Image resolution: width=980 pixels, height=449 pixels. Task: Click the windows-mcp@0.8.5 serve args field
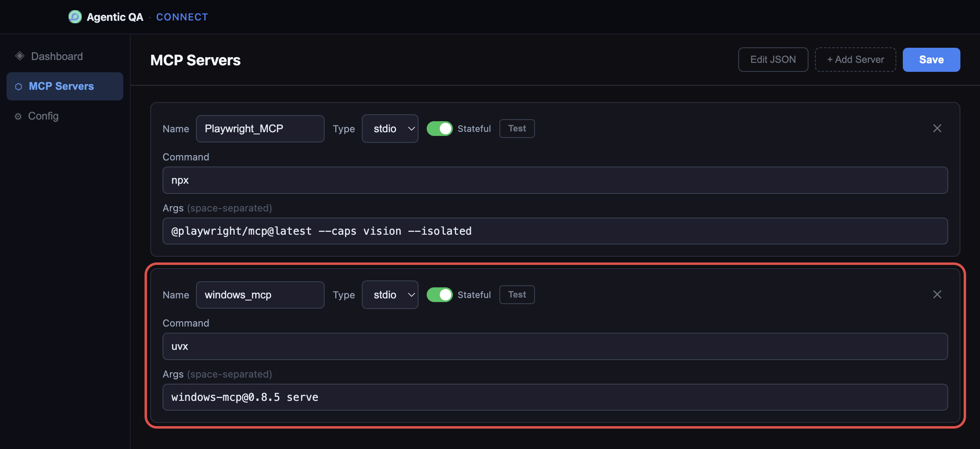coord(555,397)
